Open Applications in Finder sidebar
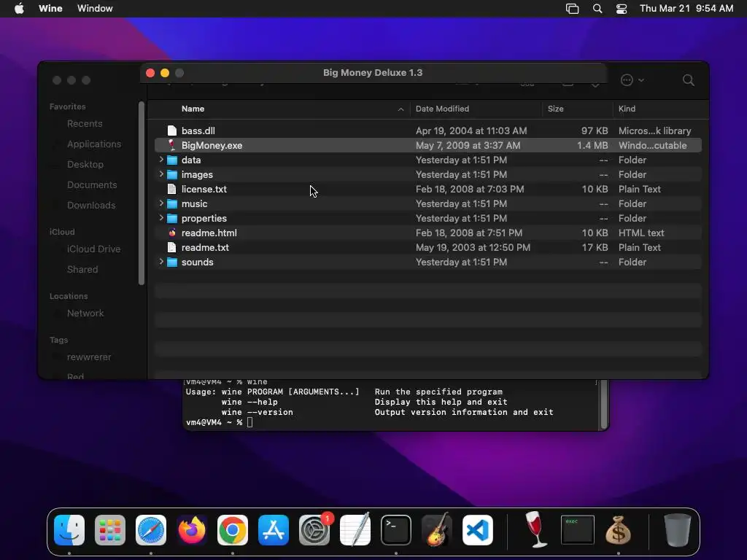The width and height of the screenshot is (747, 560). tap(94, 144)
